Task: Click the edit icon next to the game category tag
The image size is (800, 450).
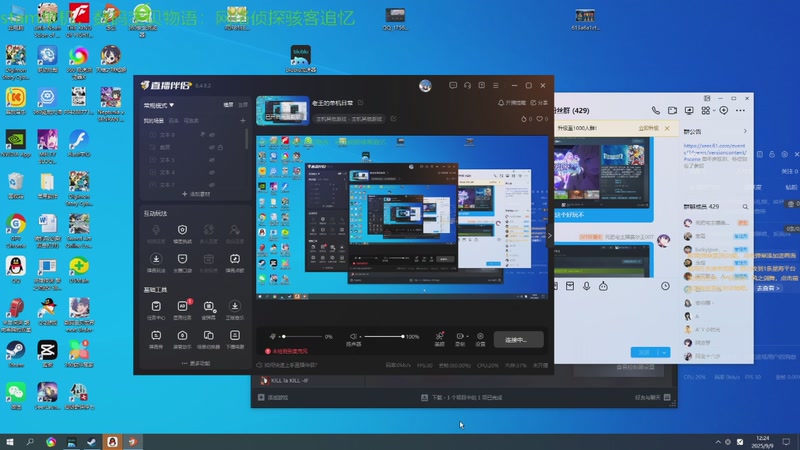Action: (x=393, y=118)
